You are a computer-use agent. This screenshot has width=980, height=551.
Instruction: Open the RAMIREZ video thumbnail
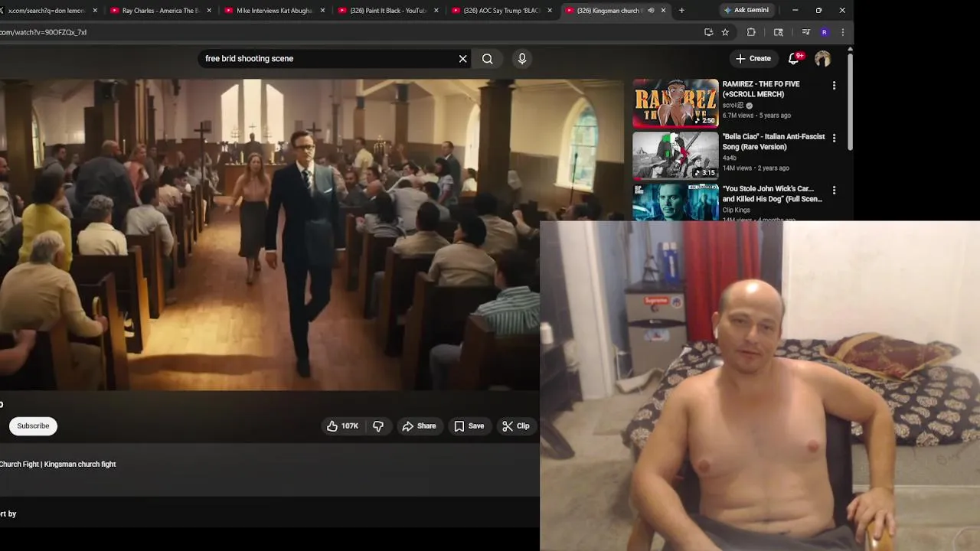(675, 103)
